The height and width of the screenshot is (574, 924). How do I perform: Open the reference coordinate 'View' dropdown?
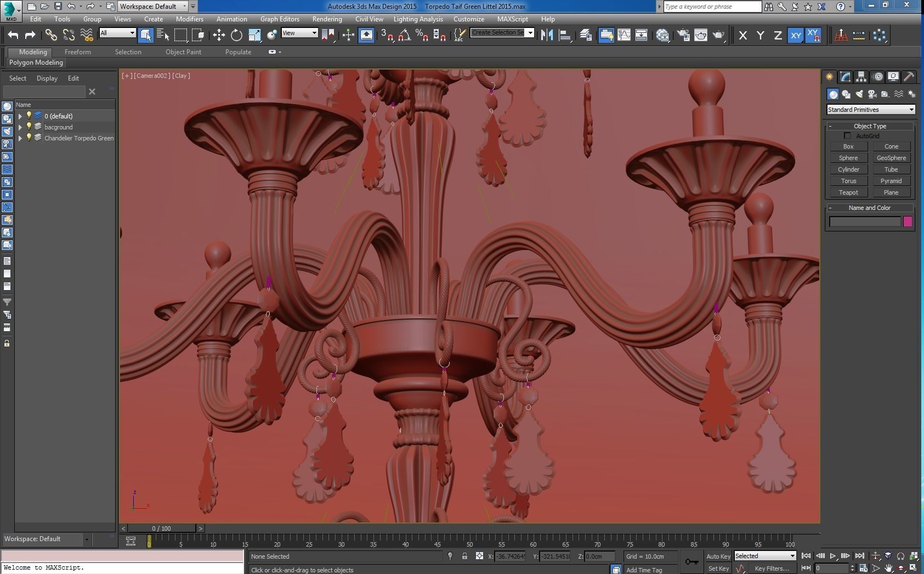299,33
